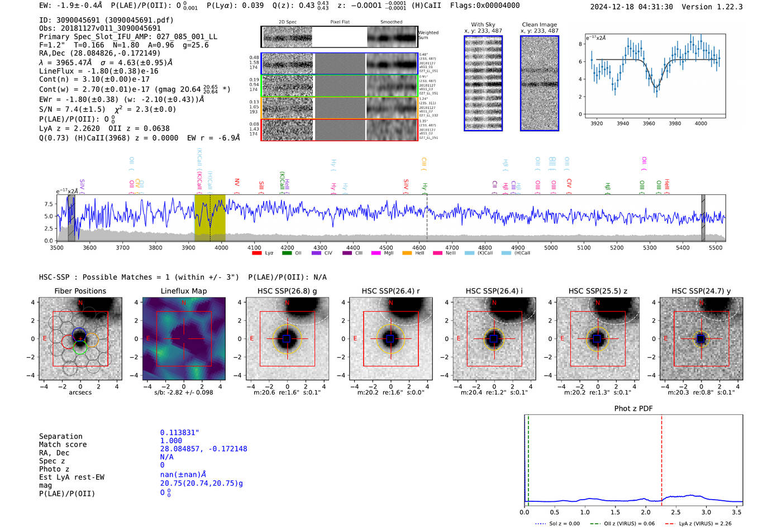Open the HSC SSP r-band cutout image
The image size is (782, 532).
click(390, 339)
